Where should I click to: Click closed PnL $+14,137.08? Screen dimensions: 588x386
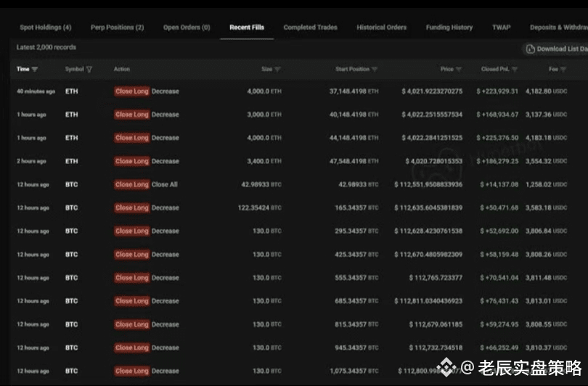499,184
